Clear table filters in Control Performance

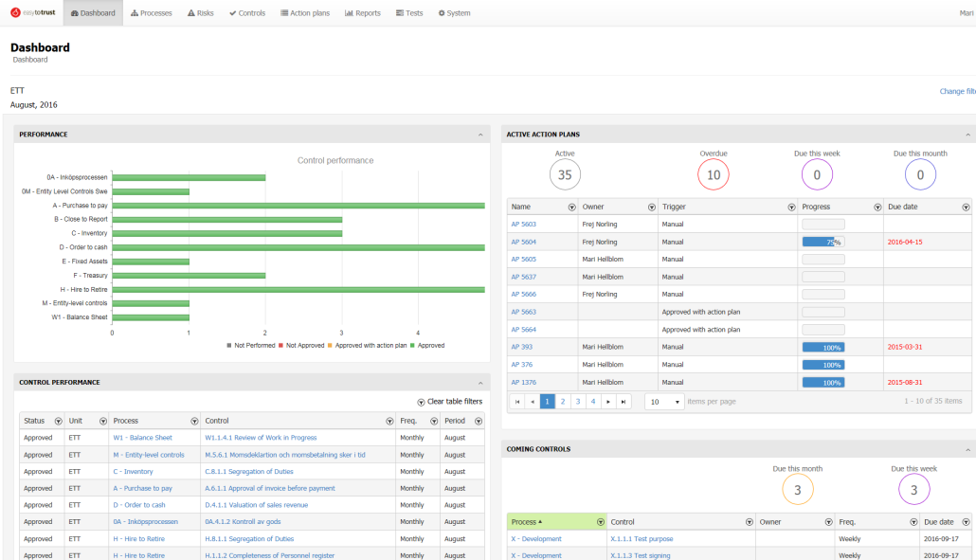point(449,402)
